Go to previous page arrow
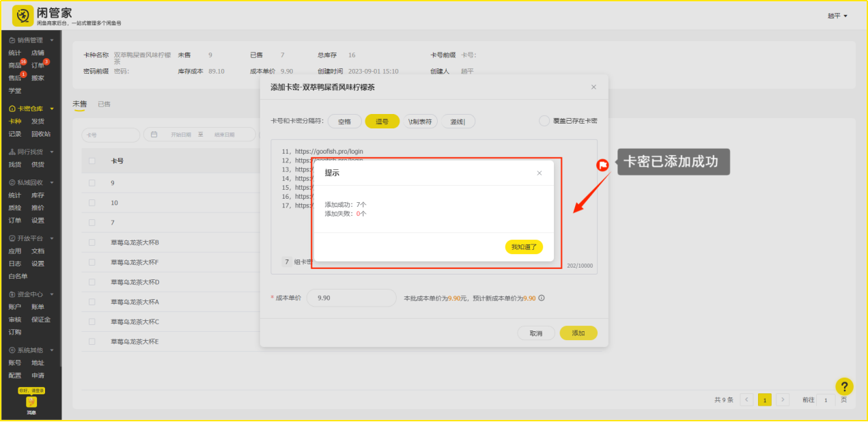Screen dimensions: 868x422 pos(747,399)
